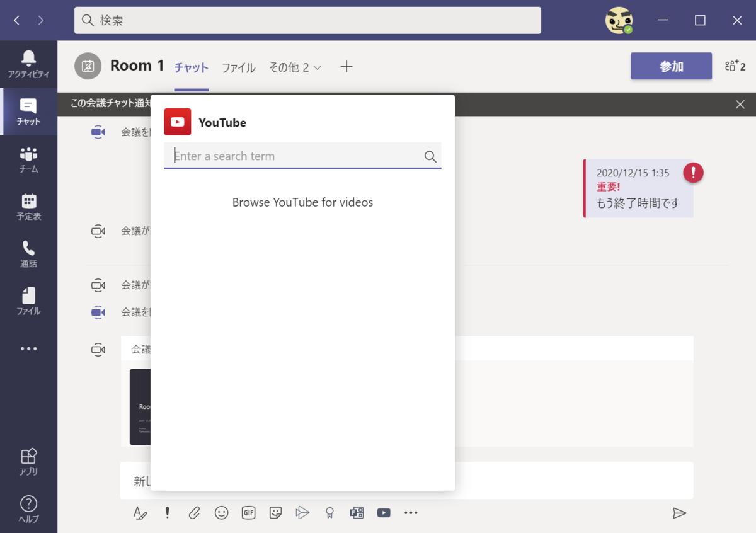The height and width of the screenshot is (533, 756).
Task: Go back with the left arrow
Action: coord(17,20)
